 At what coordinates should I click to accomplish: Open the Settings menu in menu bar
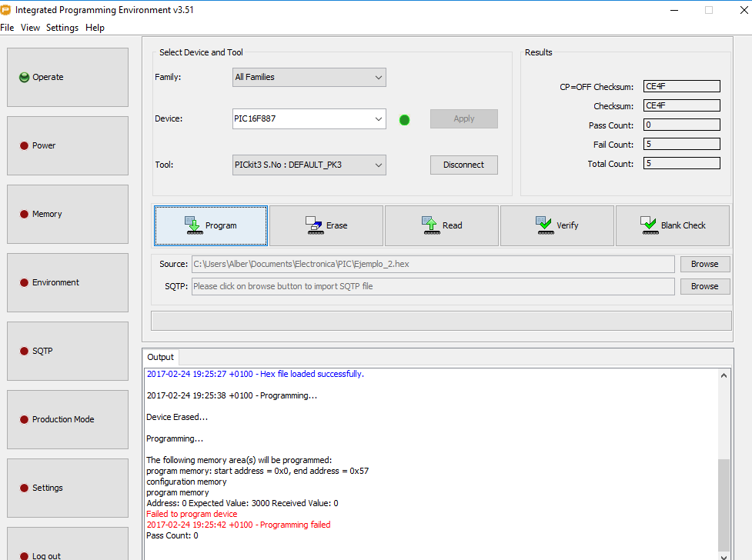62,28
